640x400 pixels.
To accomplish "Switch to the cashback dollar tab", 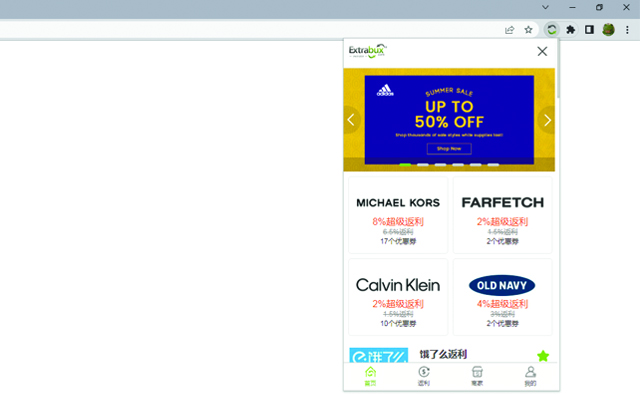I will pos(424,376).
